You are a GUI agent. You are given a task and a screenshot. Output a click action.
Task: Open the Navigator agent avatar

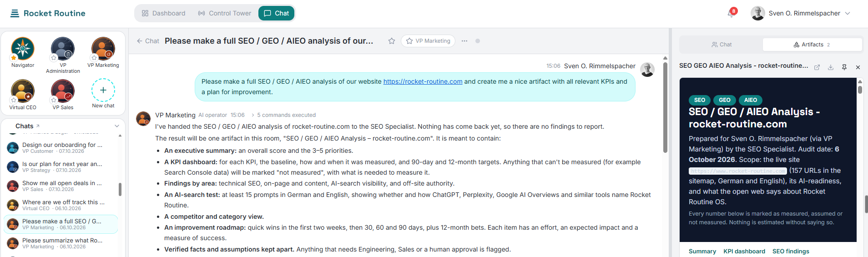tap(23, 48)
